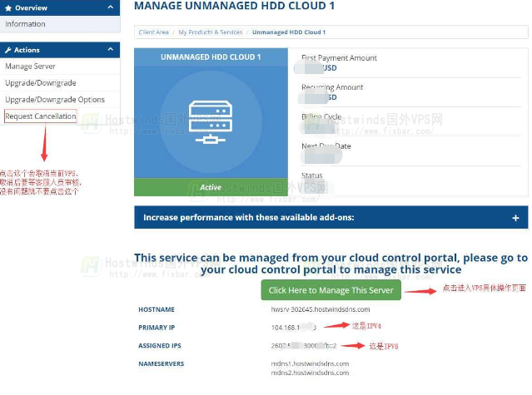Click First Payment Amount label
Viewport: 532px width, 395px height.
pos(339,58)
